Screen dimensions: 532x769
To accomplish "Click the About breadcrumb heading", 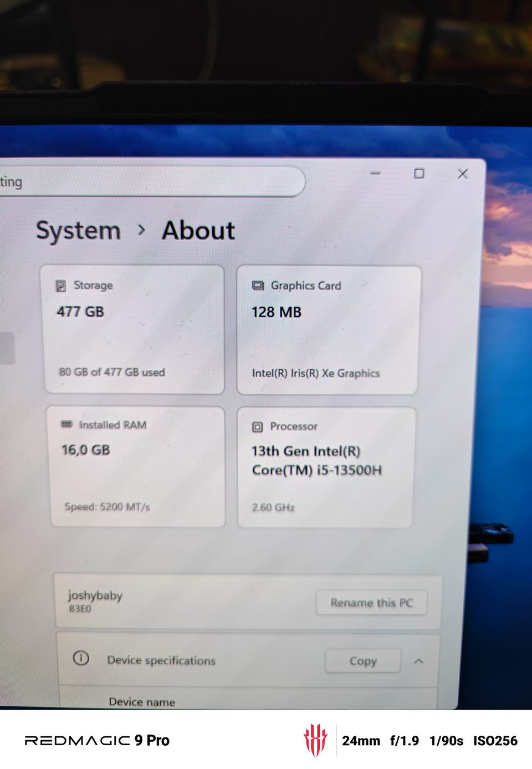I will point(198,231).
